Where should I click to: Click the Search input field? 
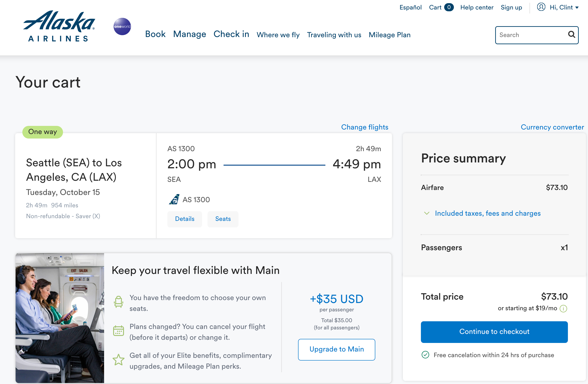tap(537, 35)
